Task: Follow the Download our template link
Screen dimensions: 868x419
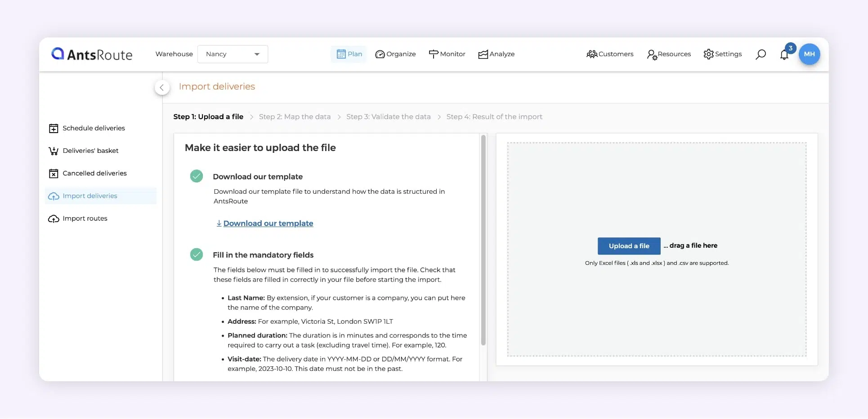Action: (x=268, y=223)
